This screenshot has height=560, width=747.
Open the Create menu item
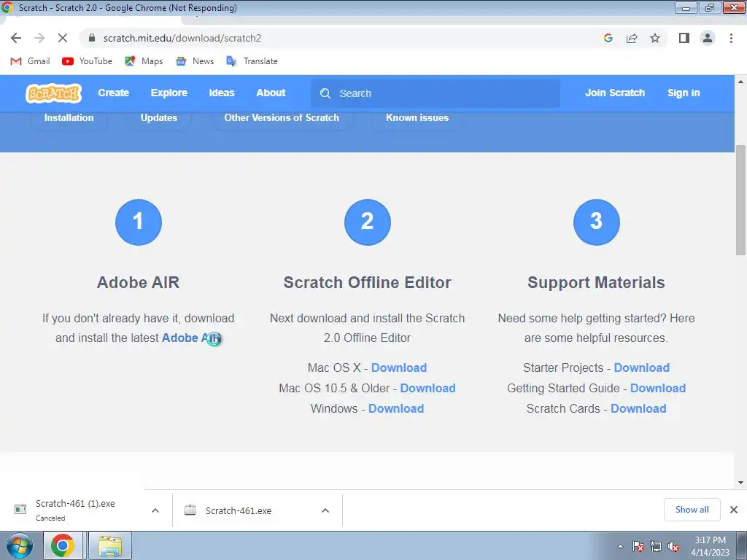113,93
